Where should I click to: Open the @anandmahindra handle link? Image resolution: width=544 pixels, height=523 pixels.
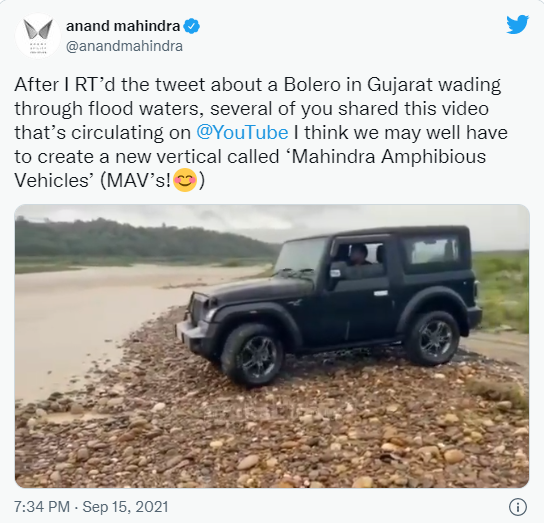point(124,46)
